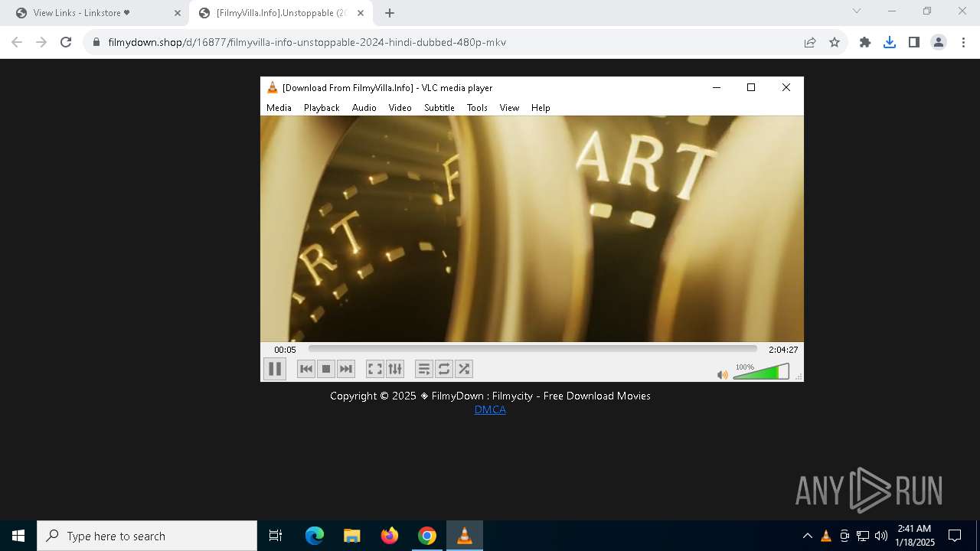Switch to Chrome on taskbar
The width and height of the screenshot is (980, 551).
coord(426,536)
